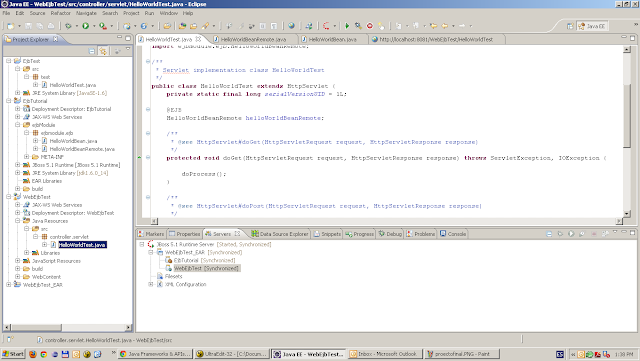The image size is (640, 361).
Task: Open the Refactor menu
Action: [x=60, y=13]
